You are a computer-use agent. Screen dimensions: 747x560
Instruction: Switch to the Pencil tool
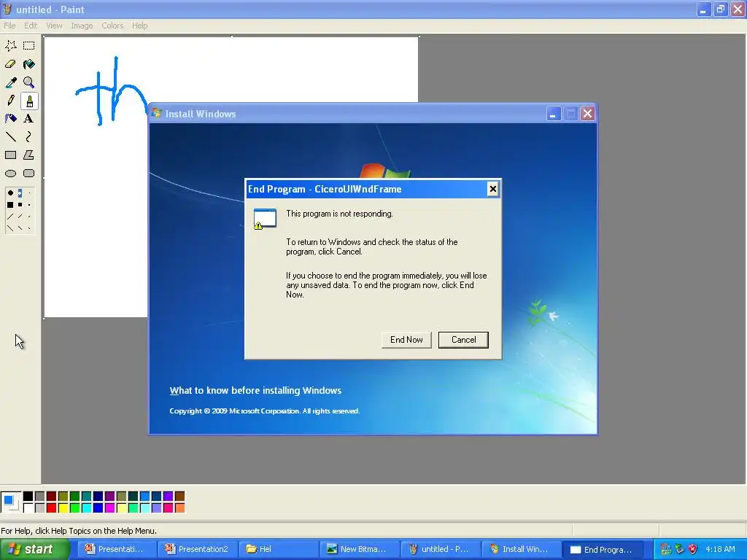[10, 101]
